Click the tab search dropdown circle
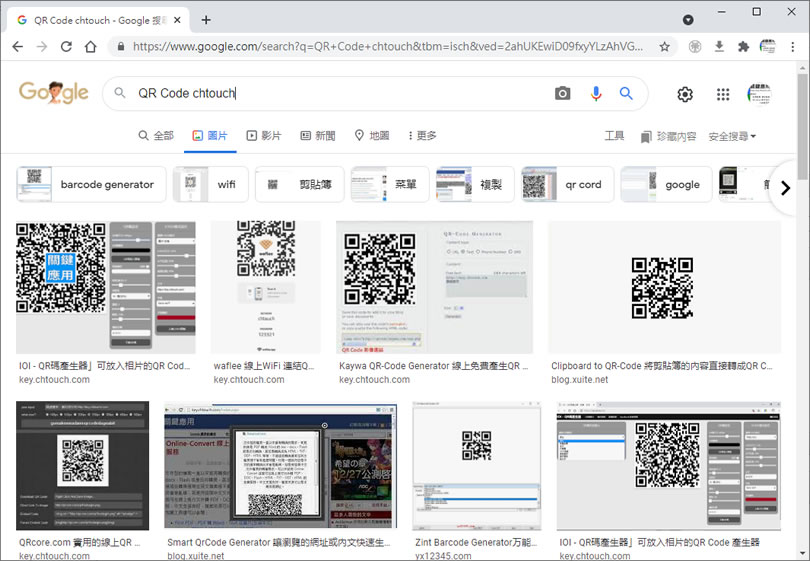The width and height of the screenshot is (810, 561). (688, 20)
